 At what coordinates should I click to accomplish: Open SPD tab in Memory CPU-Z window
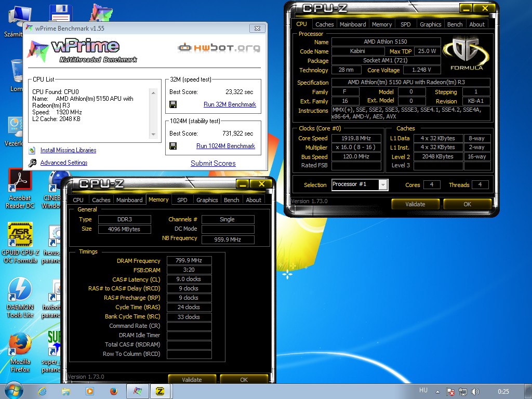182,200
